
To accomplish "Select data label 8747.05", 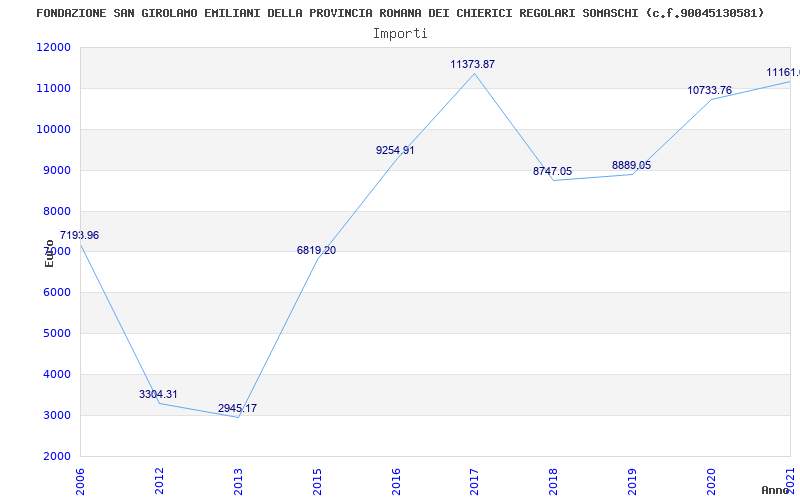I will [553, 171].
